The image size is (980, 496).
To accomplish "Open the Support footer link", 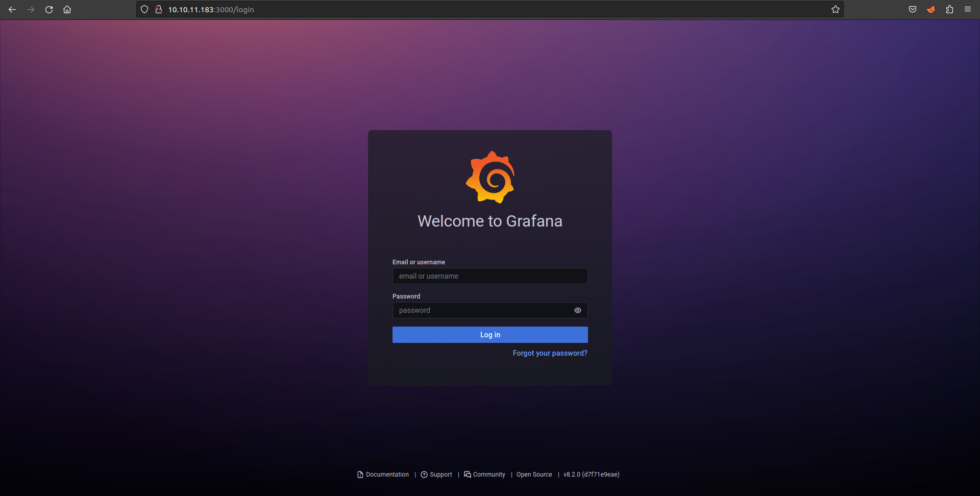I will tap(436, 475).
